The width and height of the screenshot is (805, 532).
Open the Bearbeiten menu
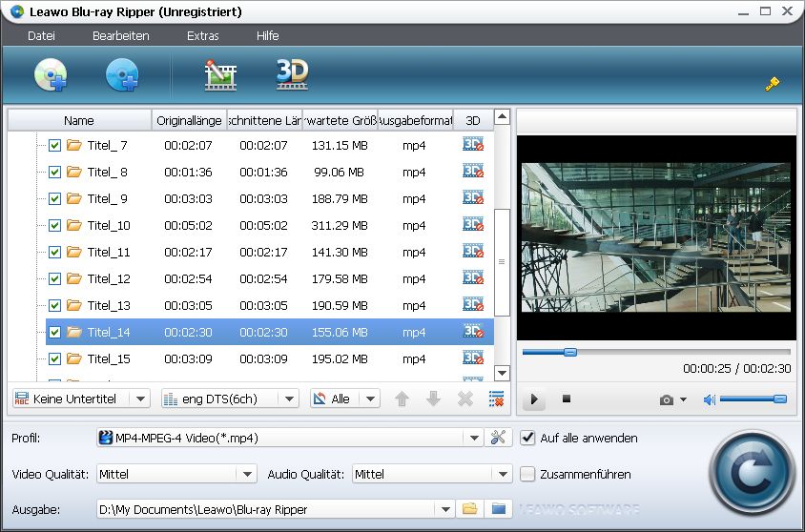coord(120,35)
